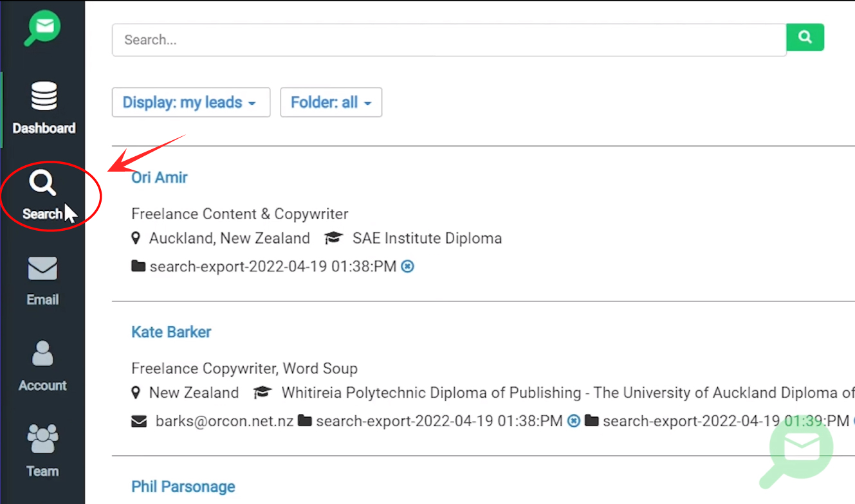Remove Kate Barker's 01:38:PM folder tag
Image resolution: width=855 pixels, height=504 pixels.
click(x=574, y=421)
